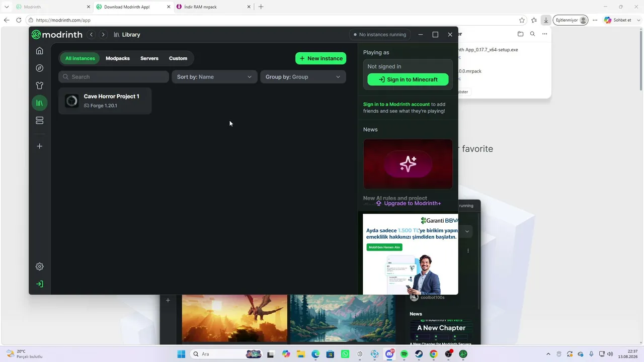Show hidden system tray icons

[549, 354]
